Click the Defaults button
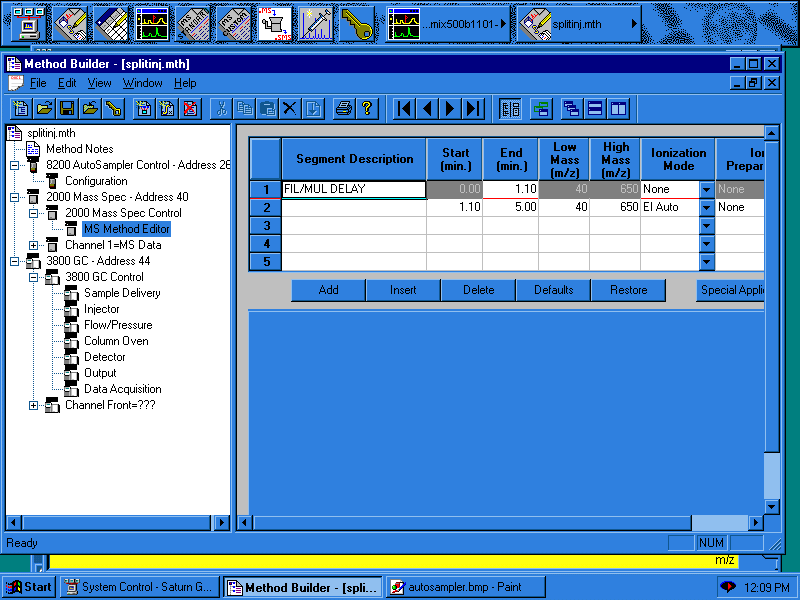 554,290
